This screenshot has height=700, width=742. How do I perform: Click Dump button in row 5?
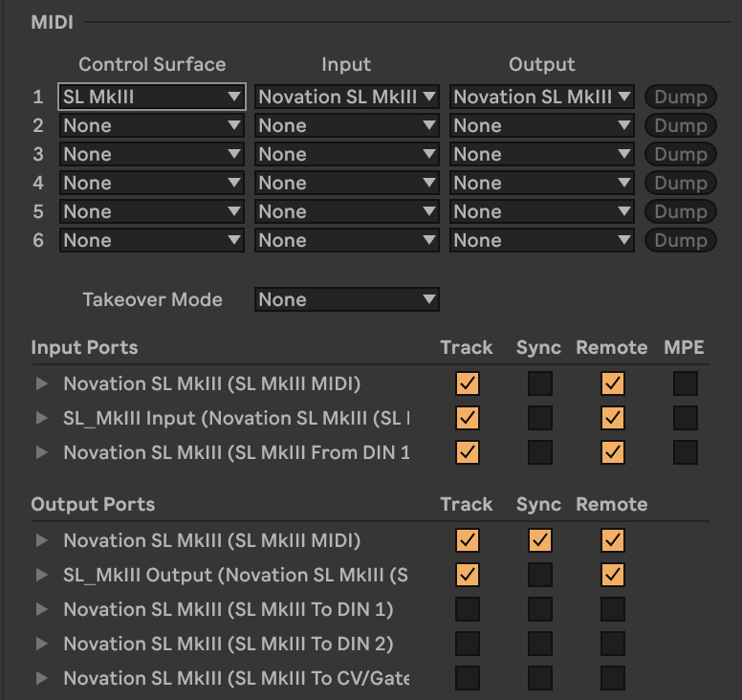coord(681,211)
